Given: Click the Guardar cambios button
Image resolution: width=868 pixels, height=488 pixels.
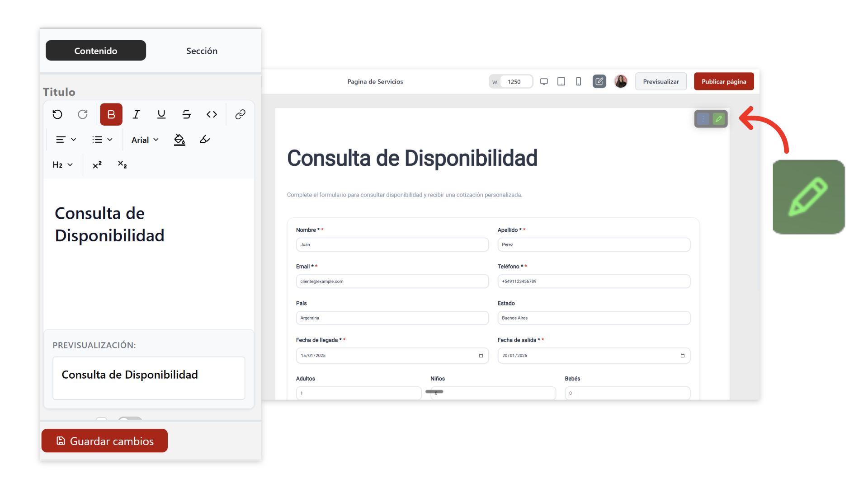Looking at the screenshot, I should [104, 441].
